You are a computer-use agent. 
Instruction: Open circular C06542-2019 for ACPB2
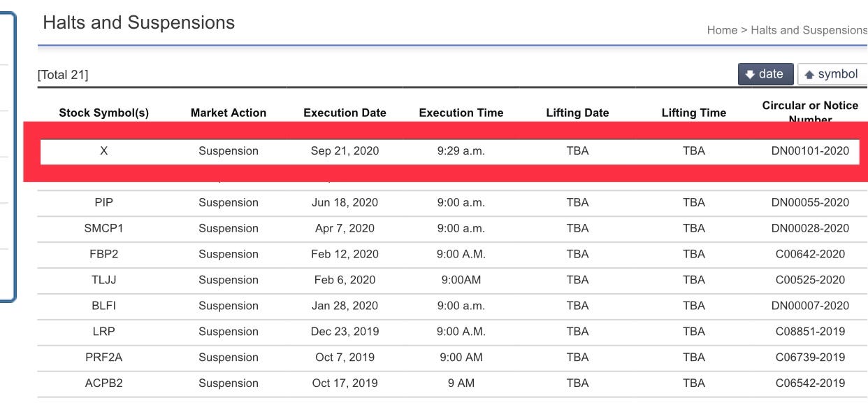pyautogui.click(x=810, y=383)
